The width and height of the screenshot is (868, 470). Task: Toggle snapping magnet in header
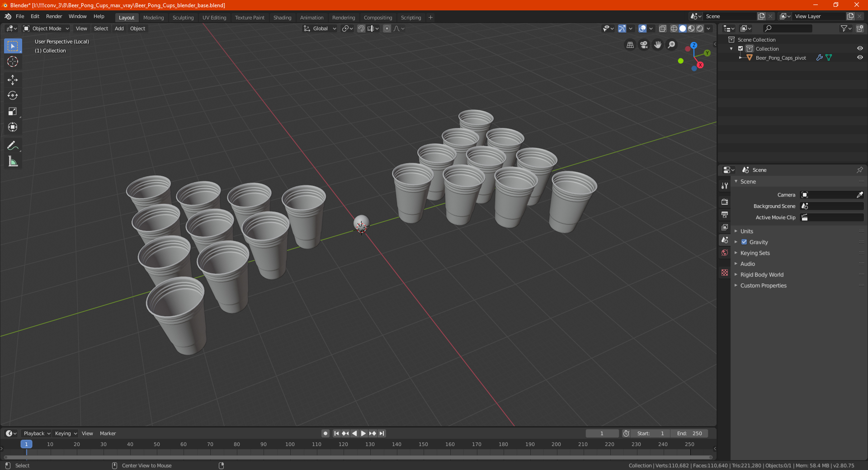361,28
